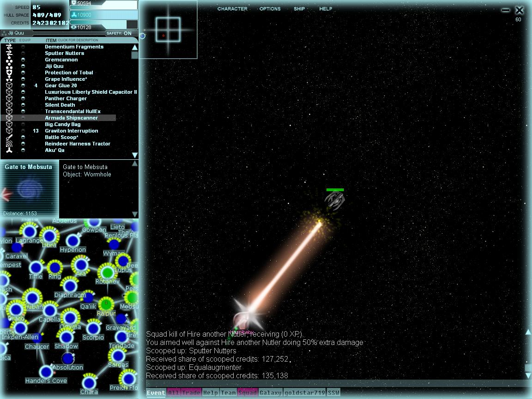Toggle equip button for Panther Charger

[x=23, y=98]
